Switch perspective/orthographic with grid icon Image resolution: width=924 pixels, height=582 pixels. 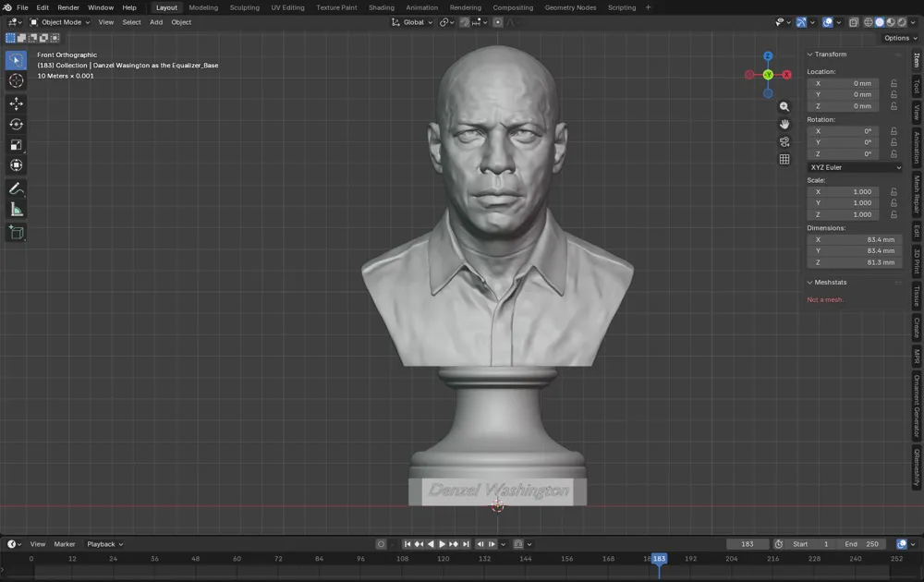pyautogui.click(x=784, y=159)
